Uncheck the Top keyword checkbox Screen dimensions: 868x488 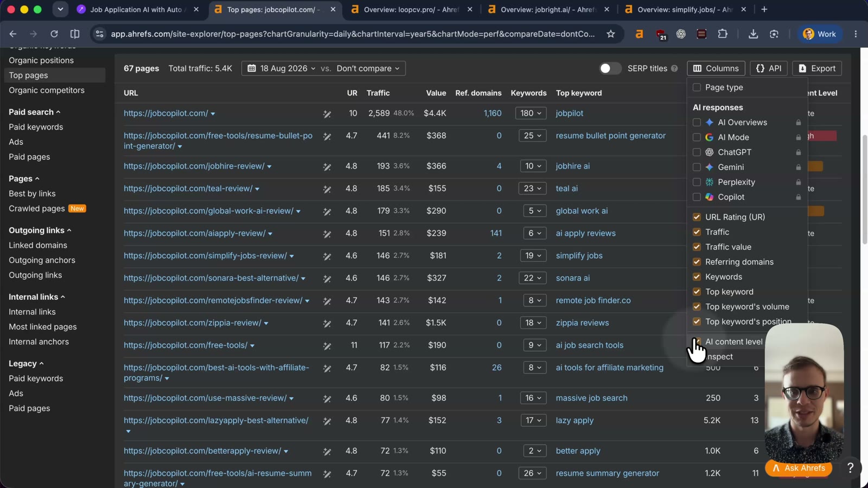tap(697, 292)
